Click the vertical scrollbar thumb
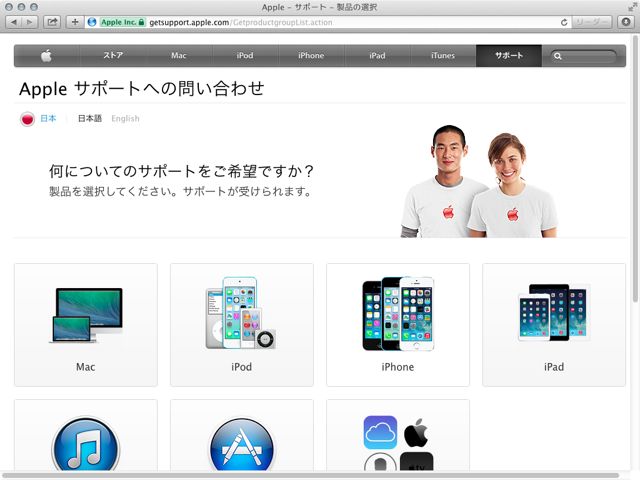The width and height of the screenshot is (640, 480). coord(635,168)
